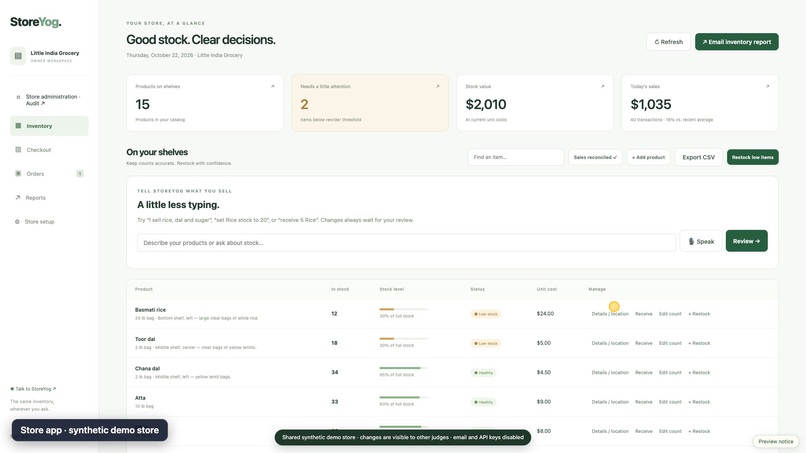Select Inventory in the sidebar
Screen dimensions: 806x453
pyautogui.click(x=49, y=126)
